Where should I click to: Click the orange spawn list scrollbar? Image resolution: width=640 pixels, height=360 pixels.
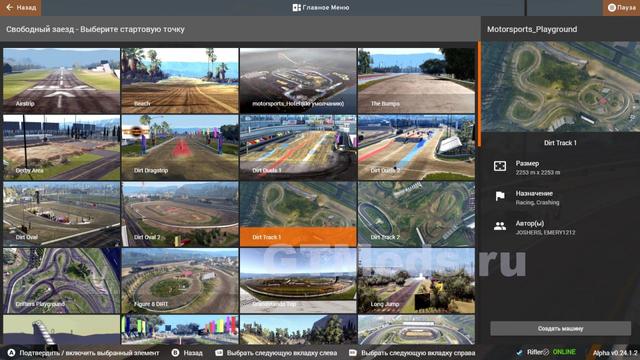(479, 93)
